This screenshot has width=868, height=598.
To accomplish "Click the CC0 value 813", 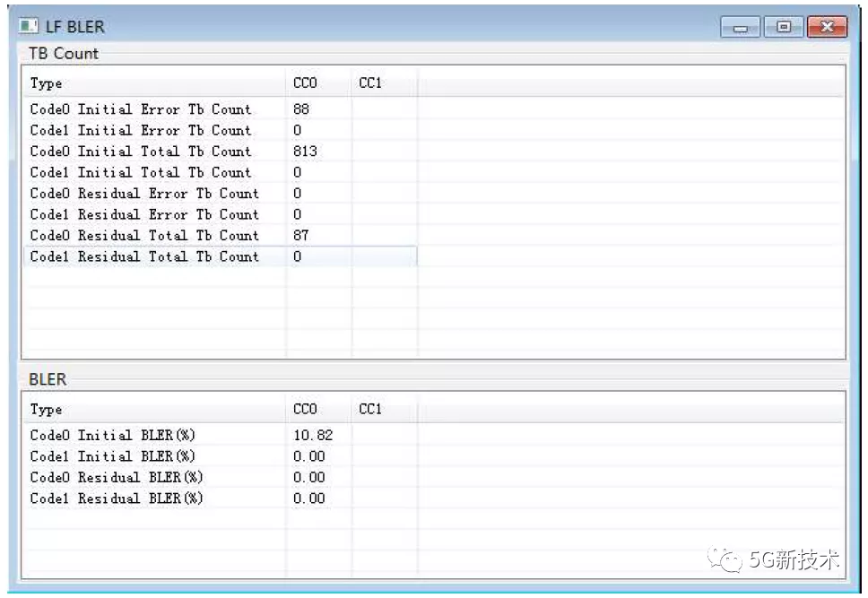I will click(x=305, y=152).
